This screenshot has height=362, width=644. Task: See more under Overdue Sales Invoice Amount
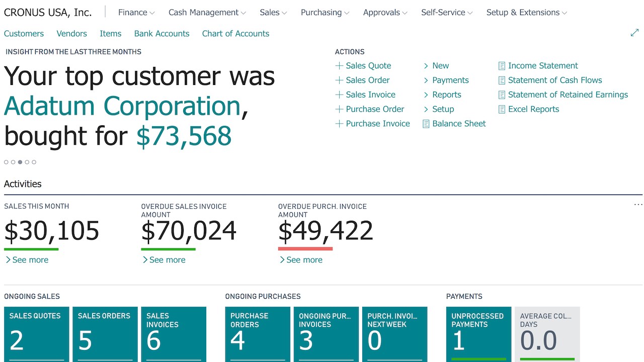coord(164,260)
